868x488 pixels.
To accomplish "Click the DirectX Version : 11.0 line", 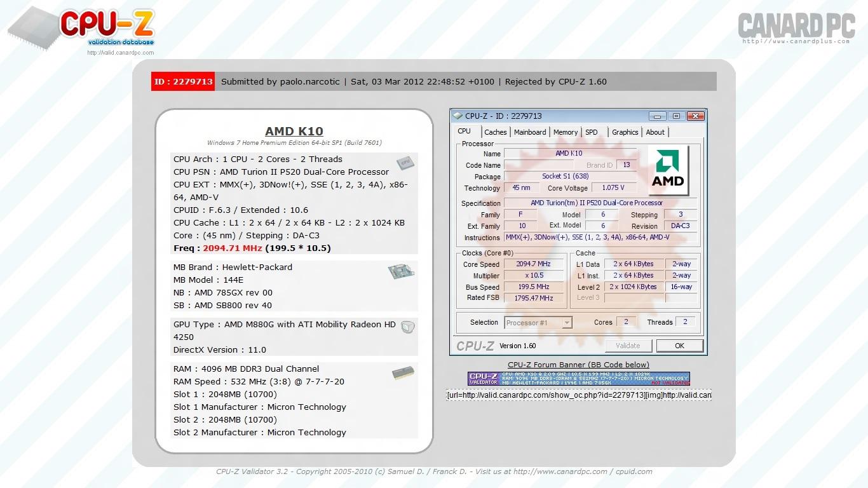I will pyautogui.click(x=220, y=349).
